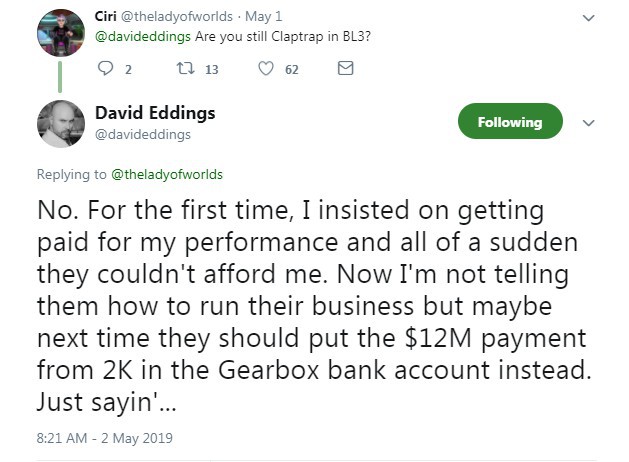Open David Eddings' profile picture avatar
The width and height of the screenshot is (629, 462).
pos(61,124)
